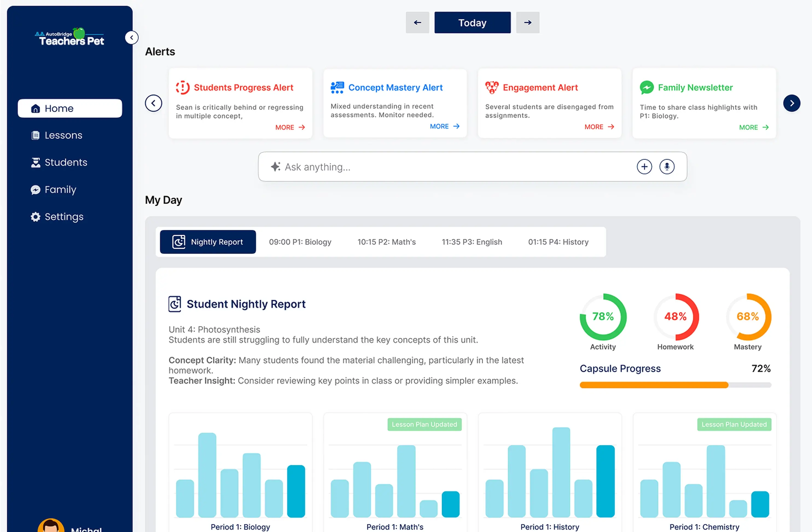812x532 pixels.
Task: Click the Alerts section heading
Action: (160, 51)
